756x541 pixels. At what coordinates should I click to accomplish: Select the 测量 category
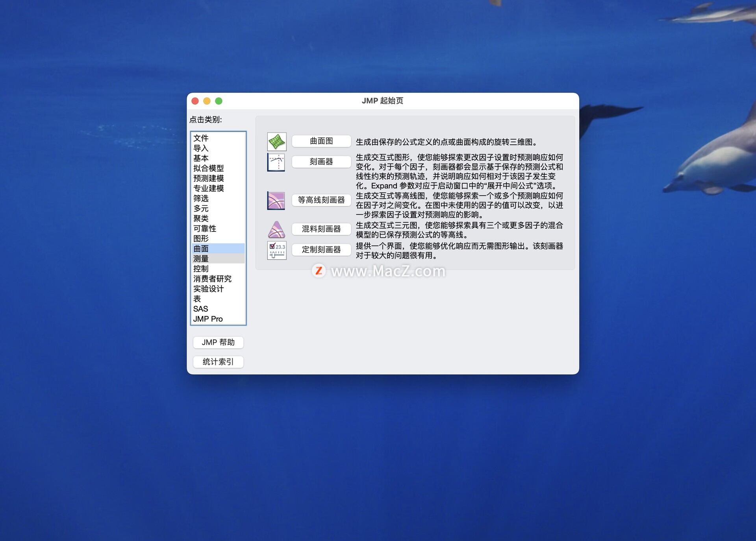click(218, 259)
